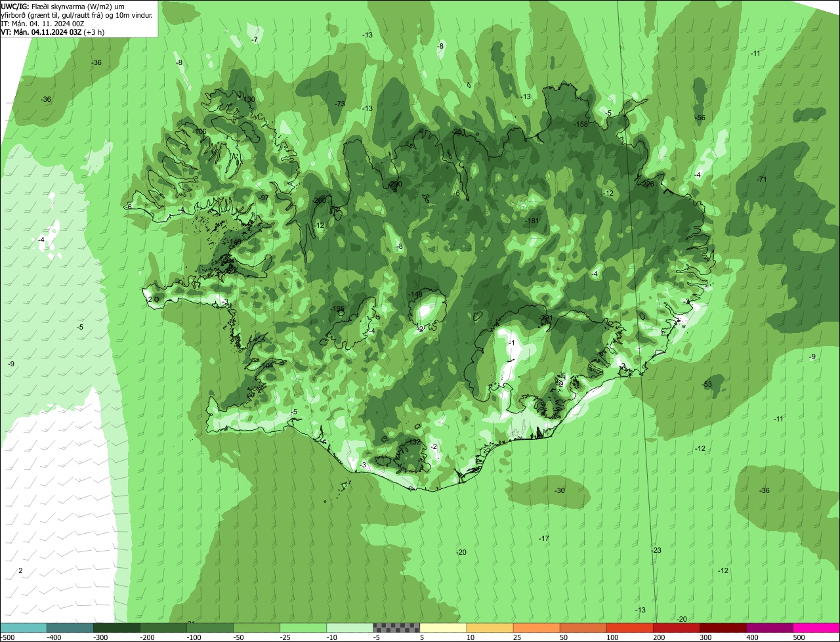This screenshot has width=840, height=642.
Task: Click the -181 value on the map
Action: 532,221
